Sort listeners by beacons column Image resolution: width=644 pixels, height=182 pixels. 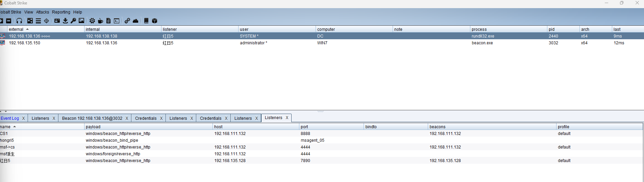click(492, 127)
